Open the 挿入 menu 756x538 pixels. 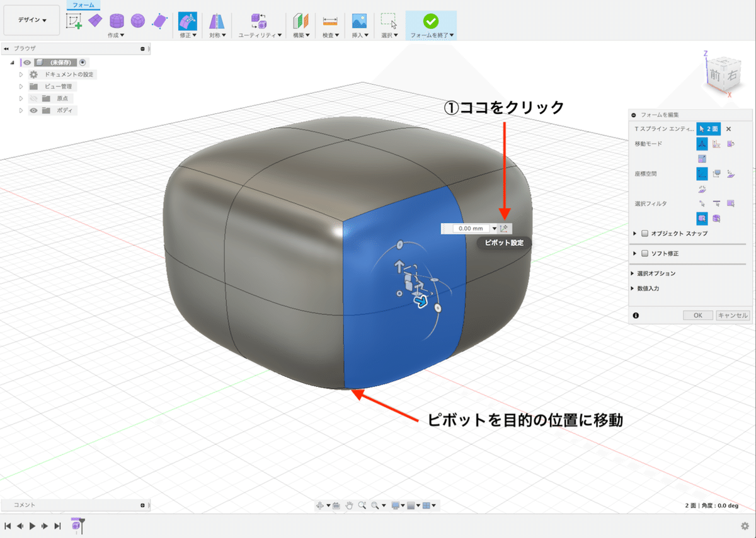coord(360,35)
